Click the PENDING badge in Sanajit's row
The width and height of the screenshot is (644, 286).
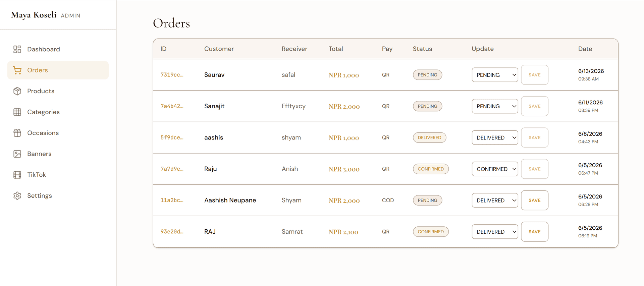[427, 106]
